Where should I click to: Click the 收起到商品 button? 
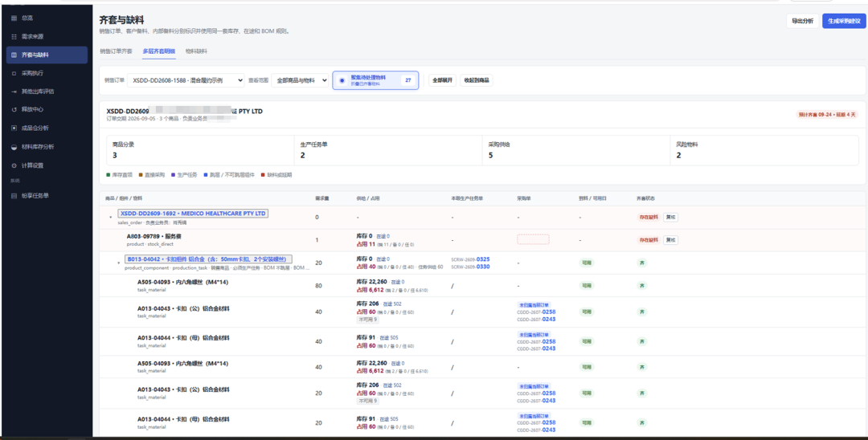pyautogui.click(x=477, y=80)
